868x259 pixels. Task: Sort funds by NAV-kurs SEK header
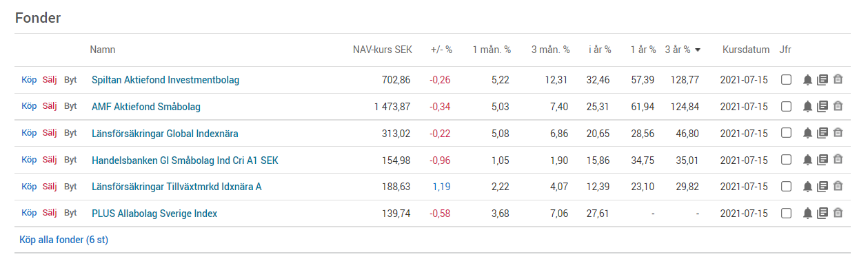382,50
